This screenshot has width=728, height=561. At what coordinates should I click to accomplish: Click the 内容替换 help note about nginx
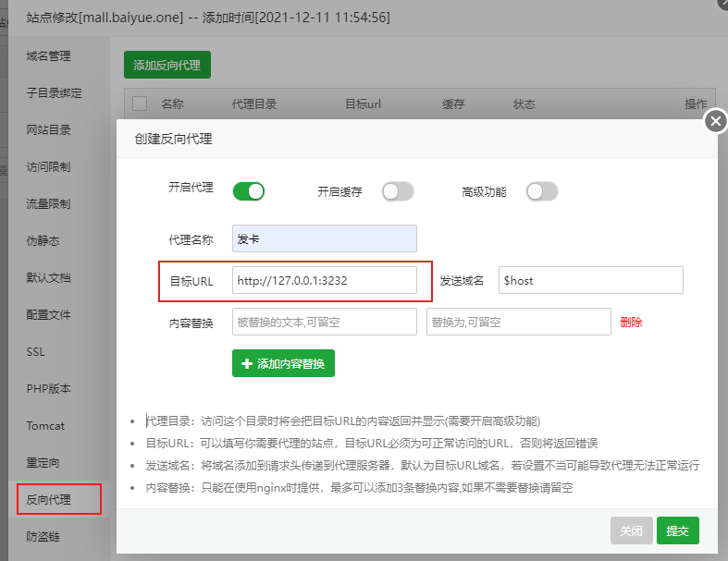(x=359, y=488)
